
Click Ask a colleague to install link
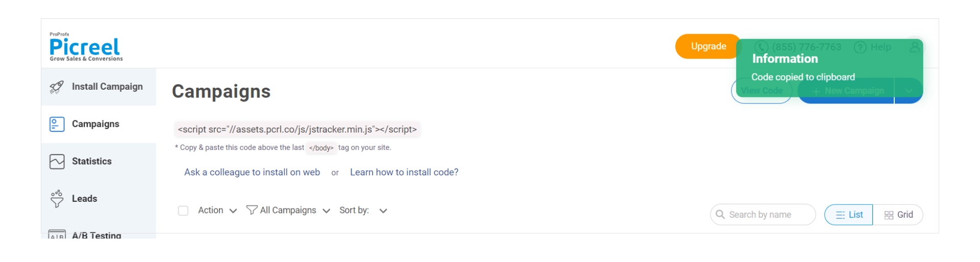(252, 172)
